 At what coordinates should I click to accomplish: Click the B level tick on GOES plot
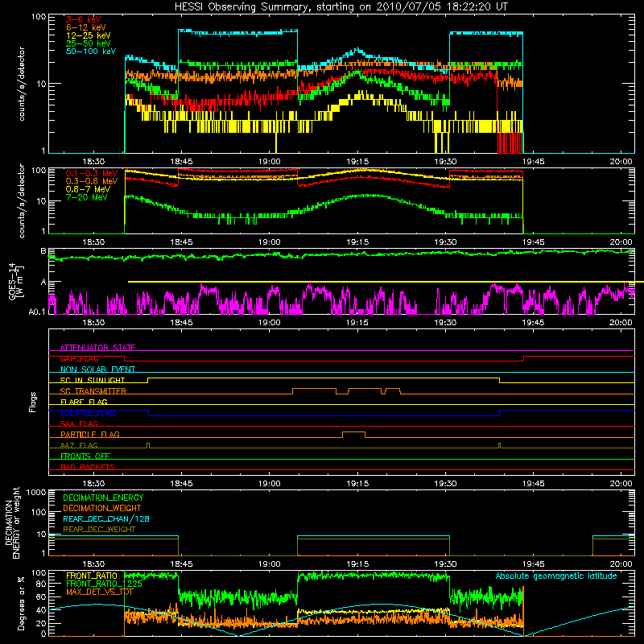tap(43, 251)
